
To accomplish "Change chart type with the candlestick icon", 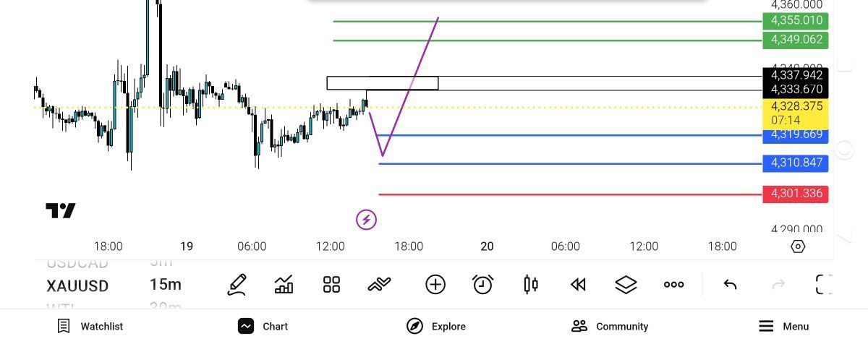I will pos(531,285).
